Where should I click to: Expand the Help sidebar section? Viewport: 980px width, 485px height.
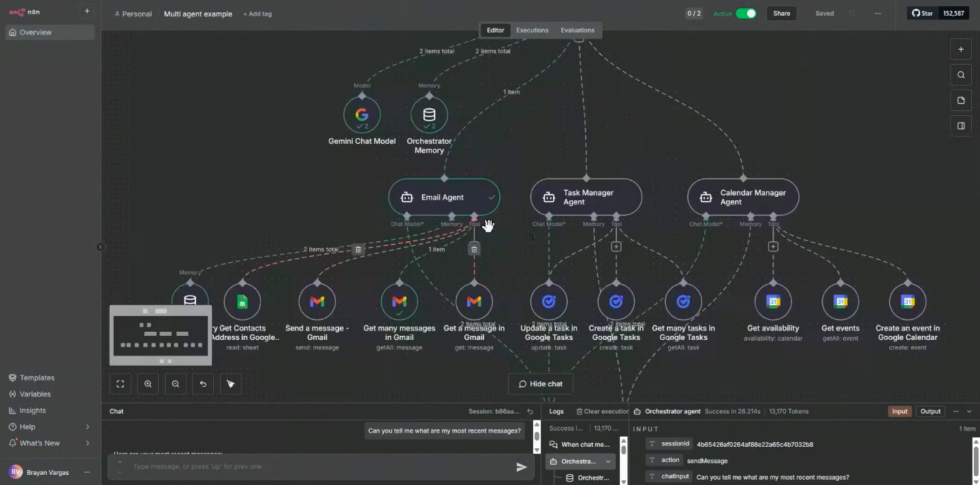pyautogui.click(x=31, y=426)
